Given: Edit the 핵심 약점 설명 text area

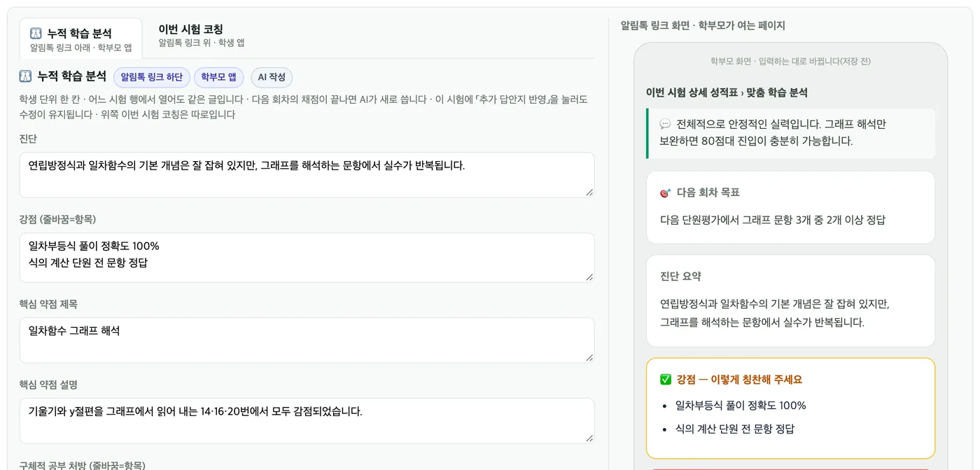Looking at the screenshot, I should [x=307, y=421].
